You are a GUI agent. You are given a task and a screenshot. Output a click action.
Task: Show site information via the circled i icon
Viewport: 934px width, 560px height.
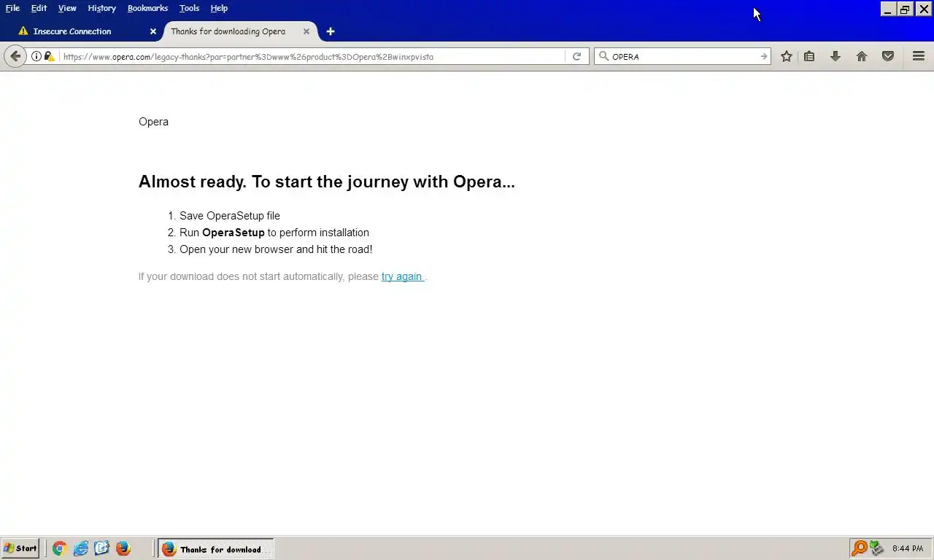click(36, 56)
